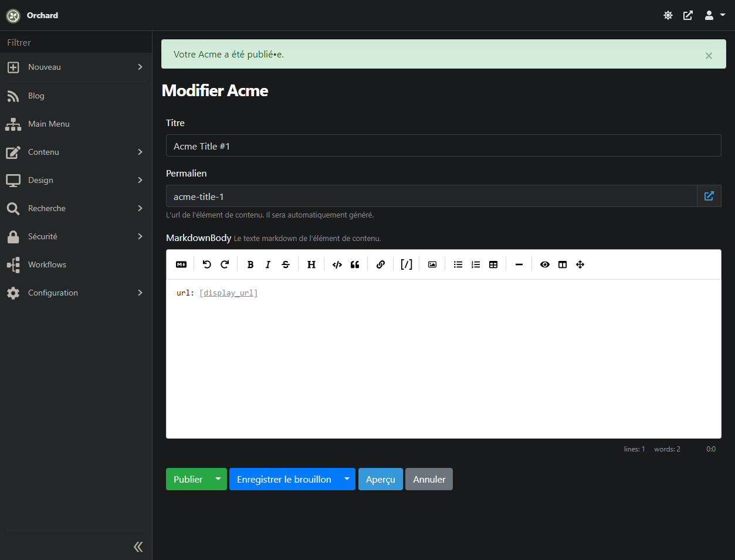Apply italic formatting via the toolbar

(x=268, y=264)
